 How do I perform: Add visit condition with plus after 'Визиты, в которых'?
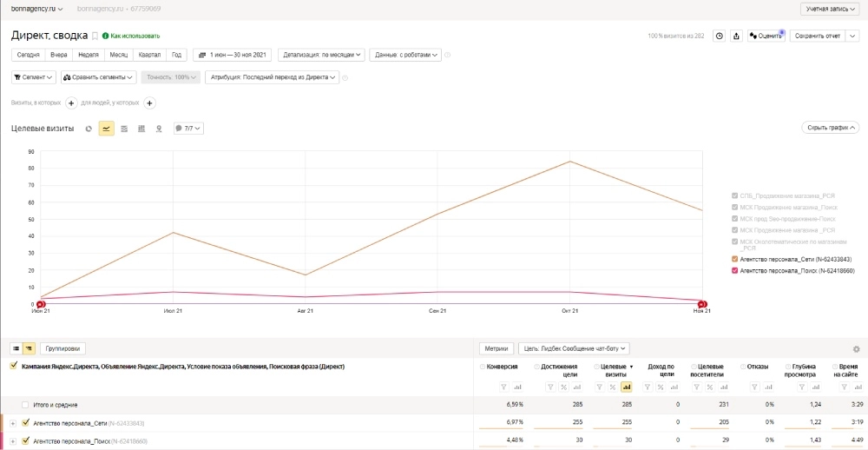coord(71,103)
